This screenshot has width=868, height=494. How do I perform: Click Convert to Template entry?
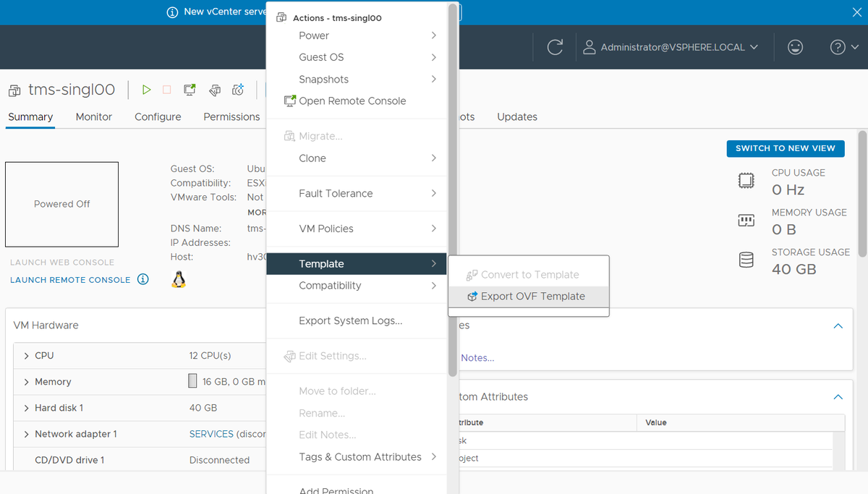tap(529, 275)
